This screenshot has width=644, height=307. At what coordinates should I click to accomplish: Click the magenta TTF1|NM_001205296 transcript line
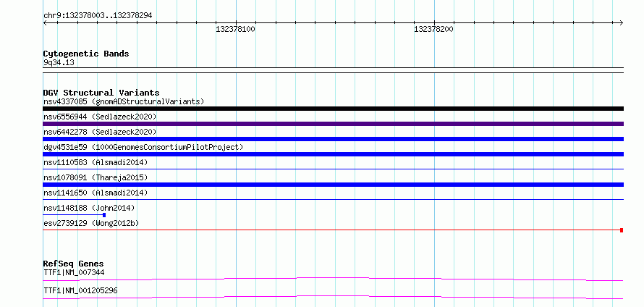click(x=333, y=297)
